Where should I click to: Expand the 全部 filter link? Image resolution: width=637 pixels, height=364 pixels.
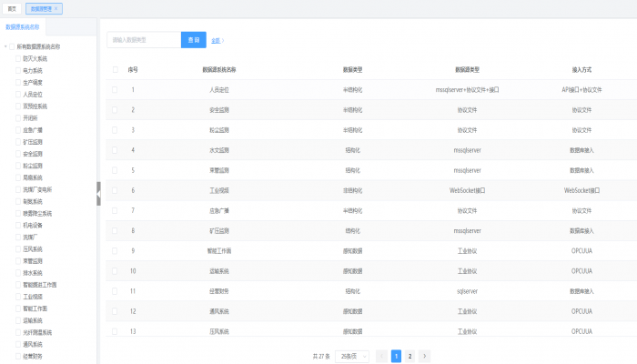[x=217, y=40]
